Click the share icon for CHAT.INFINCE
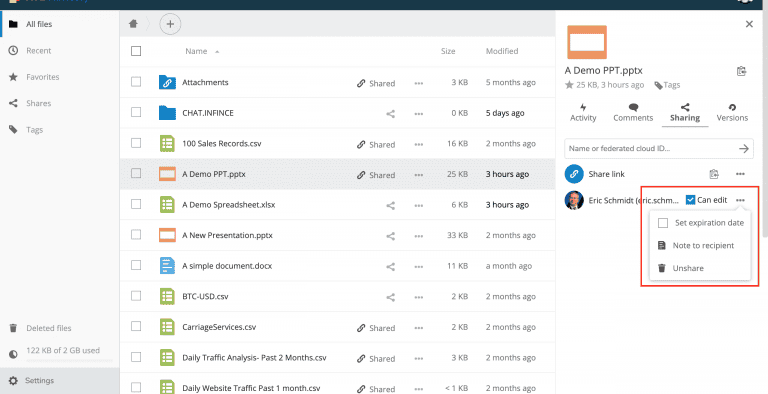 pos(390,114)
